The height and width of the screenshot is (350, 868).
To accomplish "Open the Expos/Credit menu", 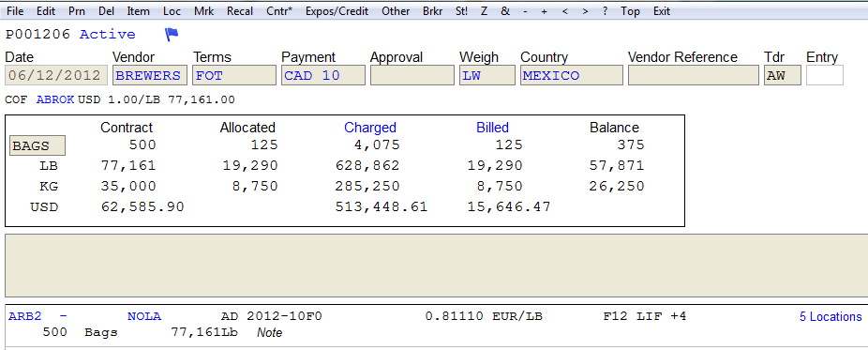I will pyautogui.click(x=337, y=11).
